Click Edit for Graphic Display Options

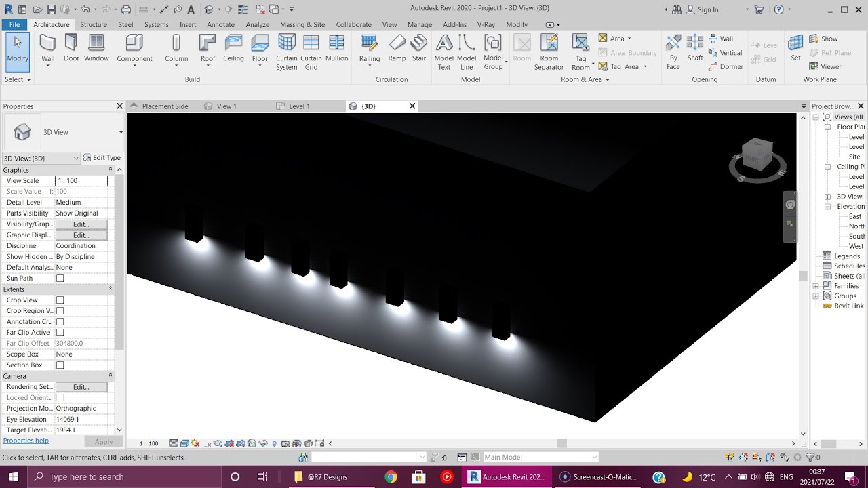pyautogui.click(x=81, y=235)
